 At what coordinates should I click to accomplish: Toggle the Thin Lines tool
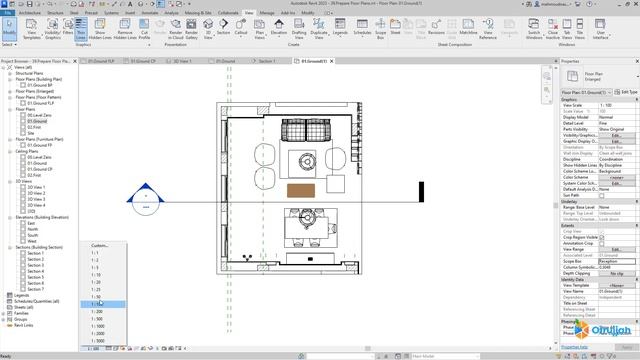click(81, 29)
